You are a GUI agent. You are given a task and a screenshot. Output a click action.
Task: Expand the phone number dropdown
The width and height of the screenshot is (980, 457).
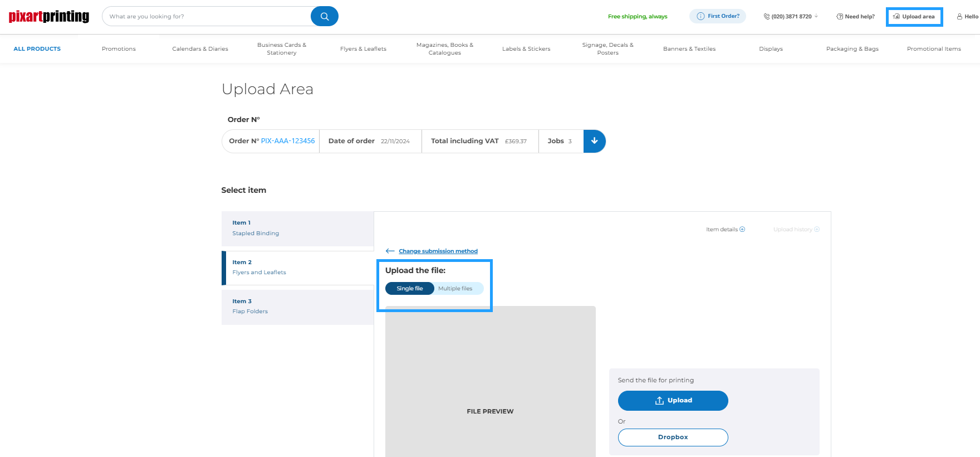click(816, 16)
